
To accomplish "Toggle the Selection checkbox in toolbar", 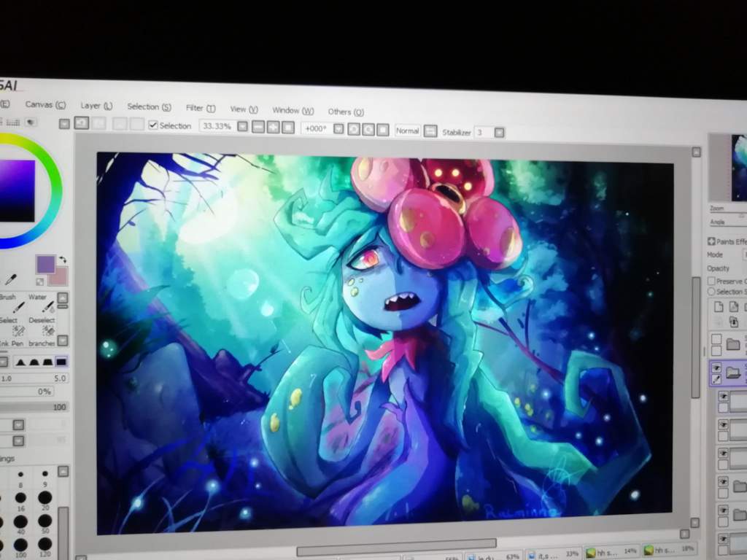I will point(153,125).
